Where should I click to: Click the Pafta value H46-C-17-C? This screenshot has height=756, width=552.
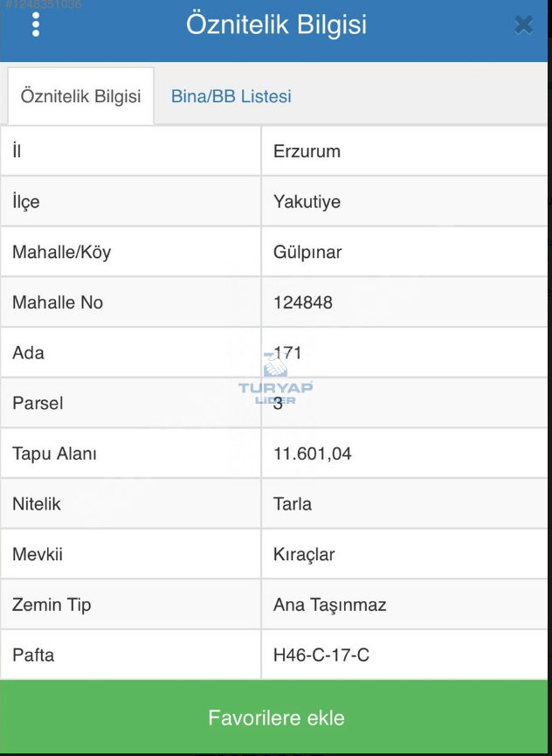coord(321,655)
